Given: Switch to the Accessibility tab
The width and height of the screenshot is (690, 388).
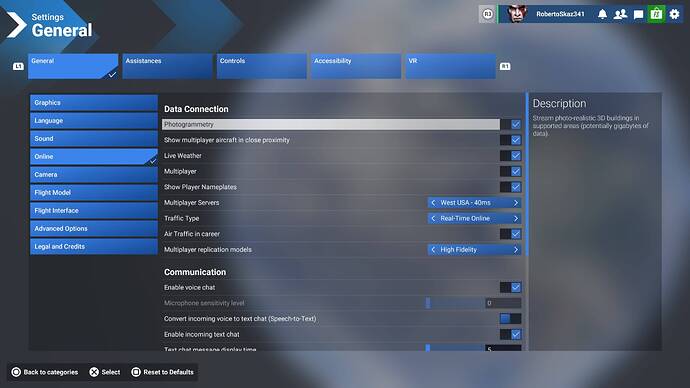Looking at the screenshot, I should (x=356, y=66).
